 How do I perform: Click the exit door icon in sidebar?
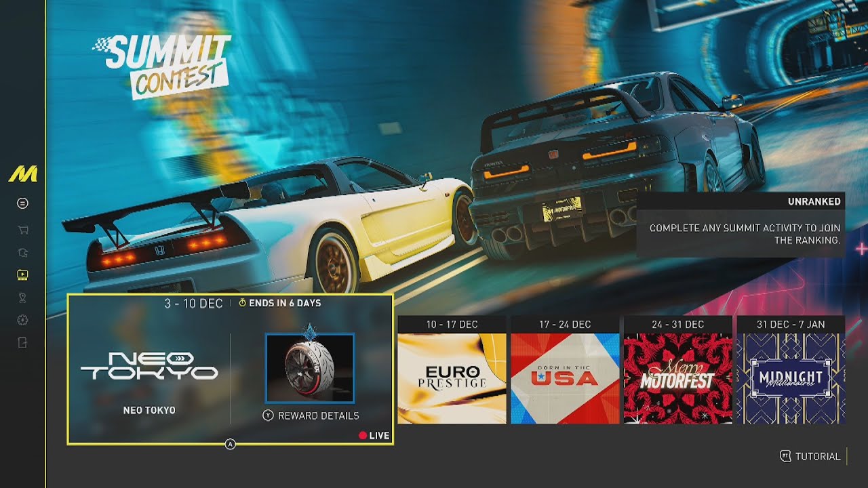[x=22, y=343]
